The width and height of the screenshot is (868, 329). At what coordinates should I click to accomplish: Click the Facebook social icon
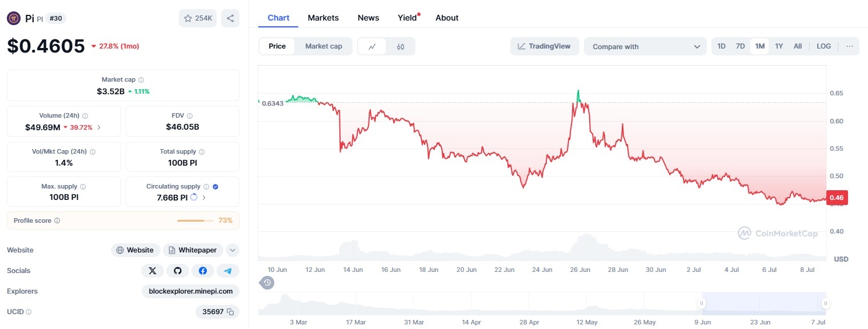coord(203,270)
